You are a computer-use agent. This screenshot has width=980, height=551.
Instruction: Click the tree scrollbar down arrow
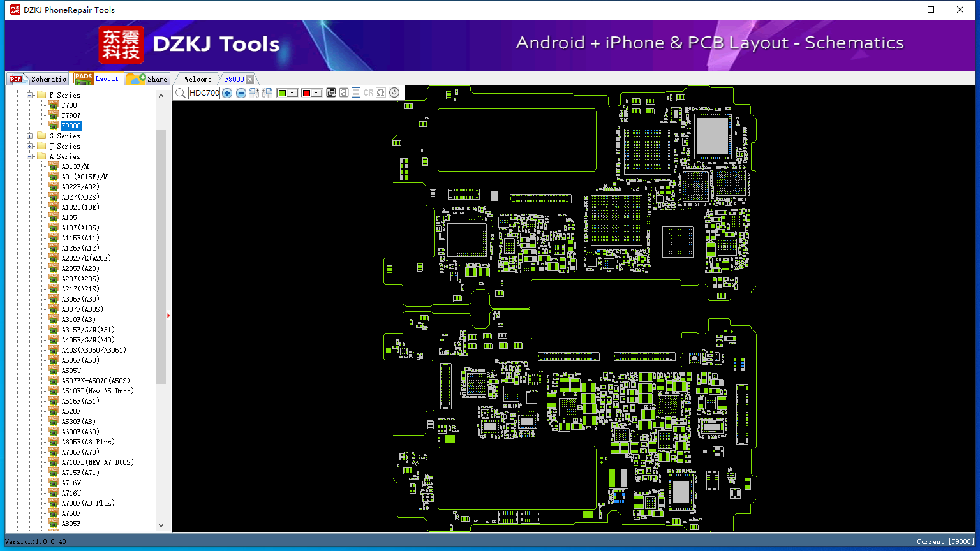(161, 525)
